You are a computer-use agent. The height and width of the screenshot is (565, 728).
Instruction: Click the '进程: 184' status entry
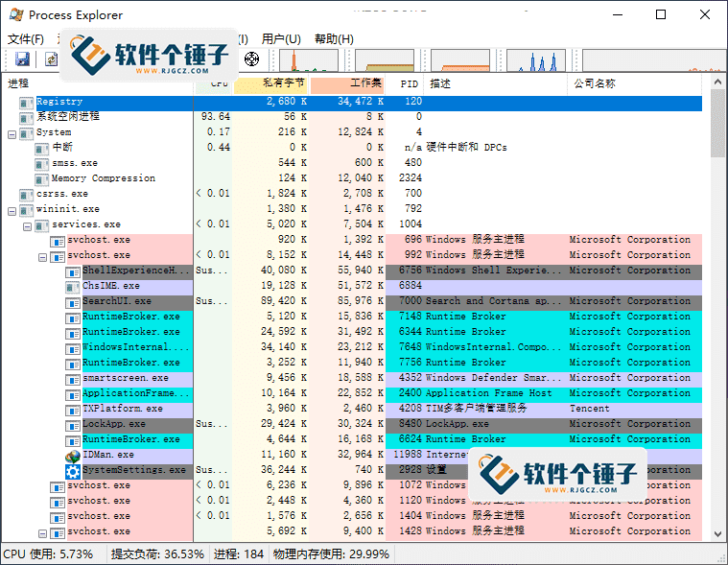click(239, 553)
